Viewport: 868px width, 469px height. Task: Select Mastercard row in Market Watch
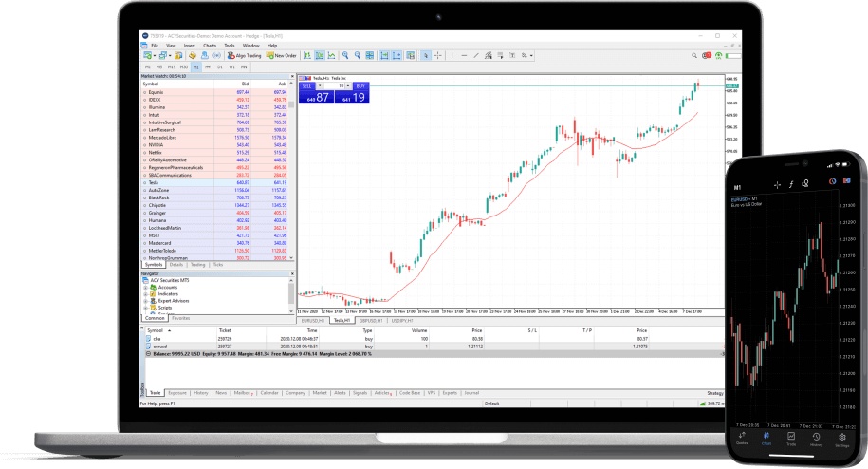[216, 243]
